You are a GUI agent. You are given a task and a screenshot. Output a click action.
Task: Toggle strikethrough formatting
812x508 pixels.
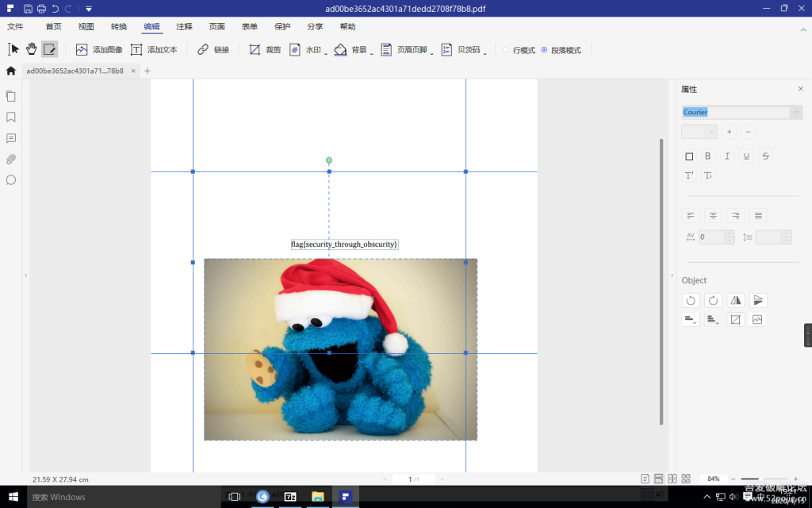765,156
